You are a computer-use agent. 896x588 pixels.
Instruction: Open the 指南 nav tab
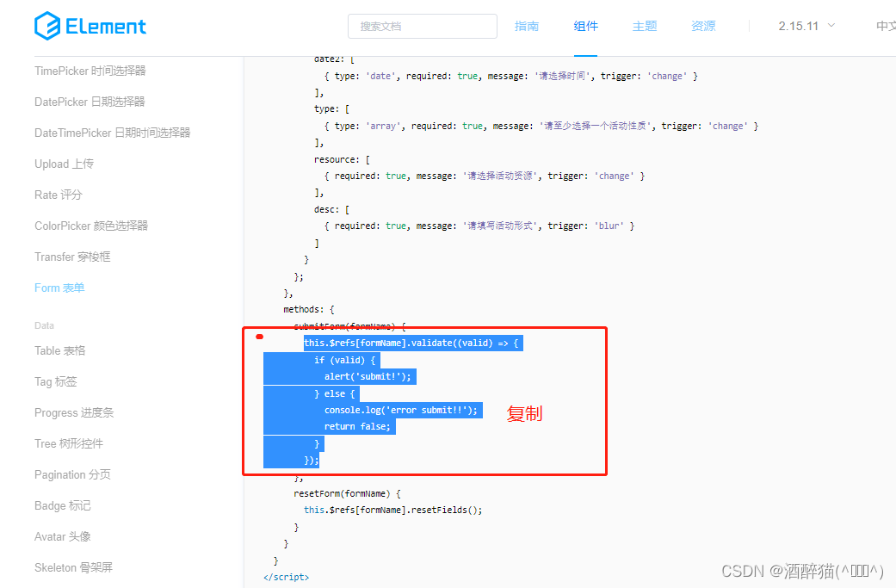(x=526, y=27)
